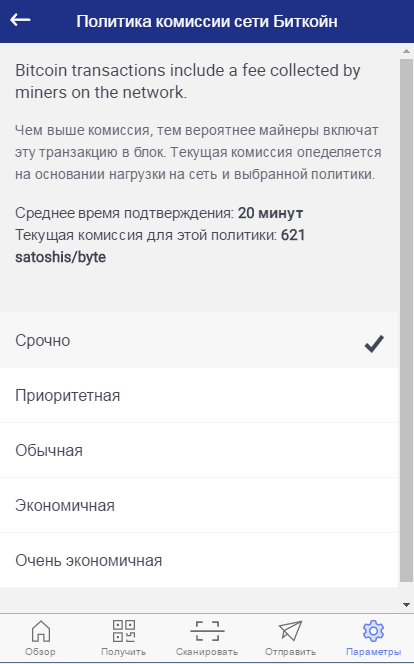Open the Сканировать scanner icon
414x664 pixels.
pyautogui.click(x=207, y=631)
